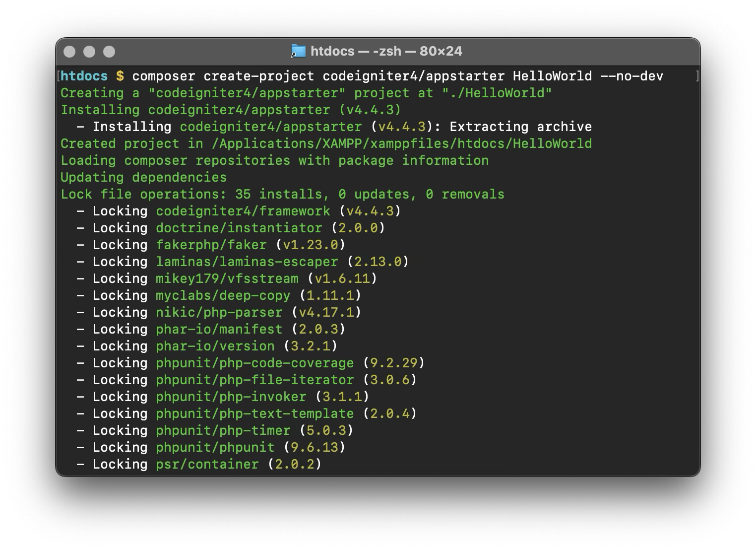Click "phpunit/phpunit" package name
This screenshot has height=550, width=756.
215,447
